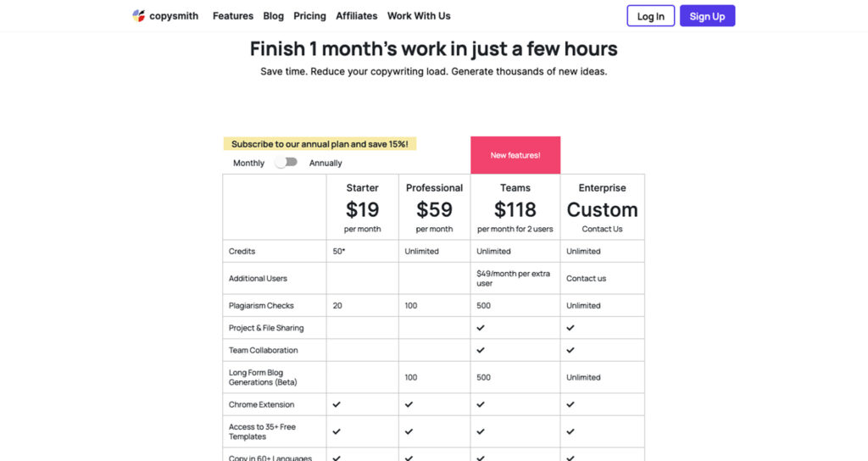Click Enterprise checkmark for 35+ Free Templates
Viewport: 868px width, 461px height.
click(x=570, y=431)
